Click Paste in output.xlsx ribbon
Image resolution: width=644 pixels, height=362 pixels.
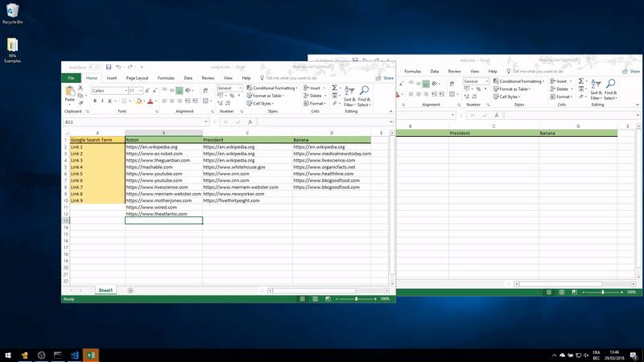pyautogui.click(x=70, y=94)
